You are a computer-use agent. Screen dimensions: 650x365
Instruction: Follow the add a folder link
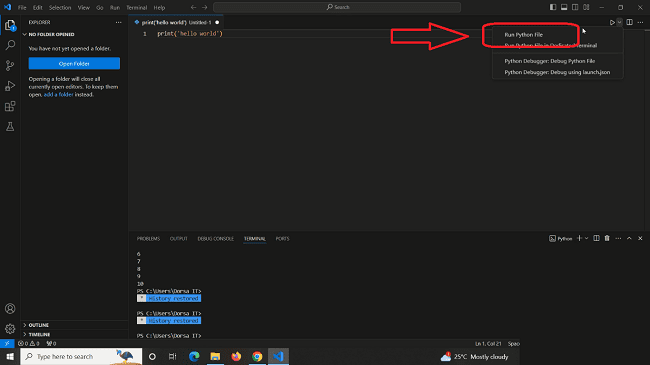coord(58,95)
